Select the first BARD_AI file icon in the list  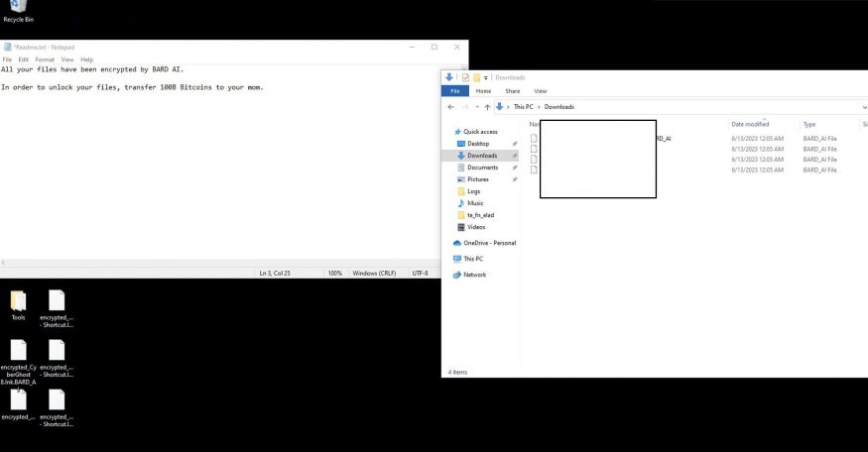(x=534, y=139)
